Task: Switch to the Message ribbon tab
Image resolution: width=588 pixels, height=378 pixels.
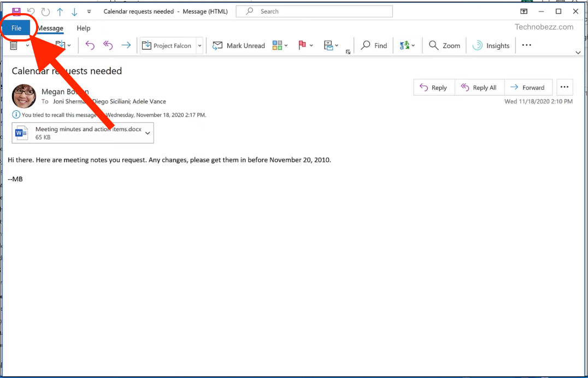Action: pyautogui.click(x=50, y=28)
